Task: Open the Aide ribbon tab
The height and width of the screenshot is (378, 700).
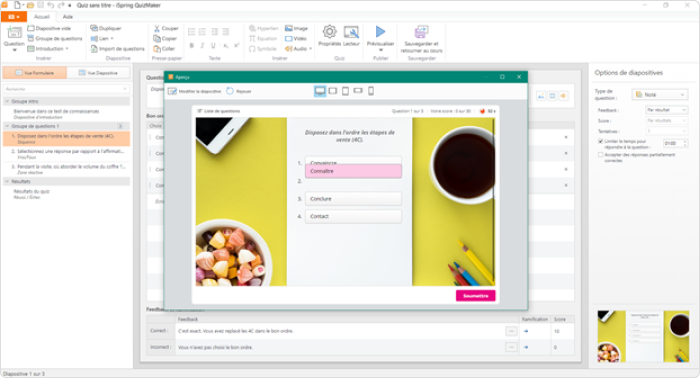Action: (68, 17)
